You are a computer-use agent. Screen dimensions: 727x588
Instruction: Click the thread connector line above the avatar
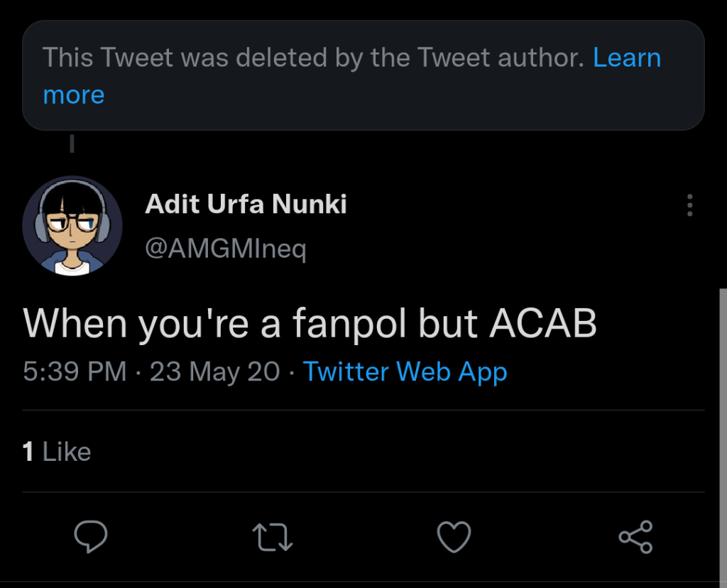[72, 145]
